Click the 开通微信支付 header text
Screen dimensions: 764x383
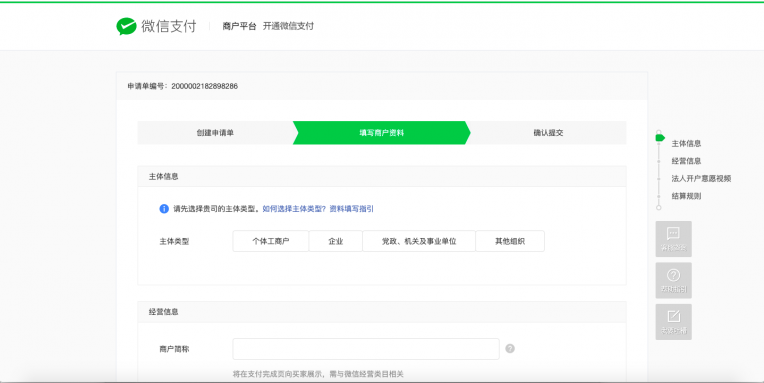coord(288,26)
